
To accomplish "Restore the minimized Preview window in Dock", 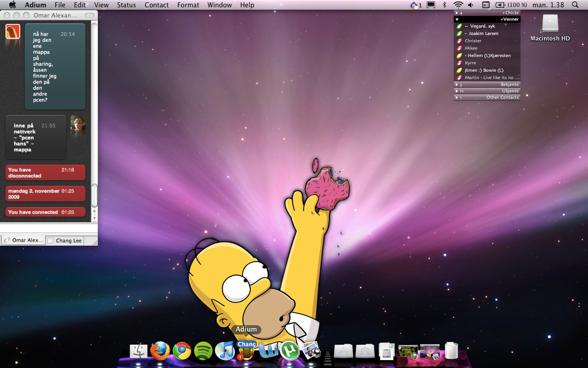I will pos(430,351).
